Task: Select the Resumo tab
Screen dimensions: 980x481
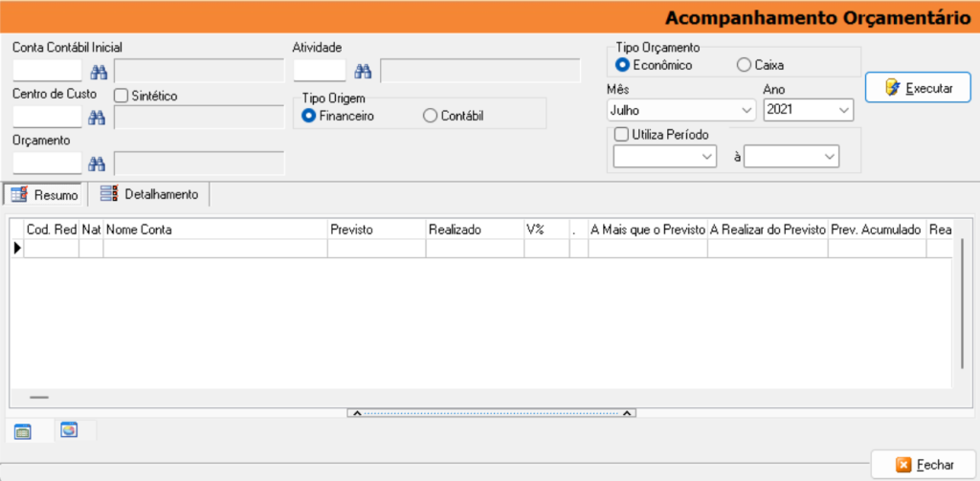Action: (45, 194)
